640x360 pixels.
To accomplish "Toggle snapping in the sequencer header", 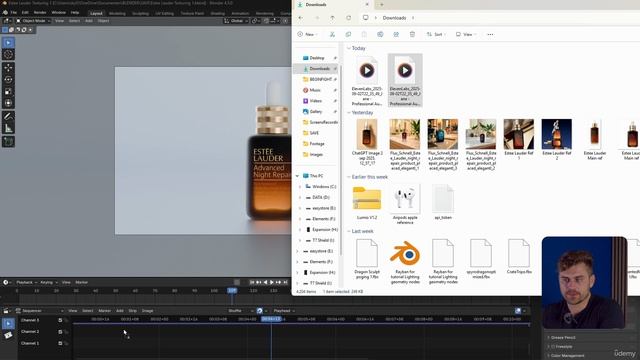I will pyautogui.click(x=260, y=311).
